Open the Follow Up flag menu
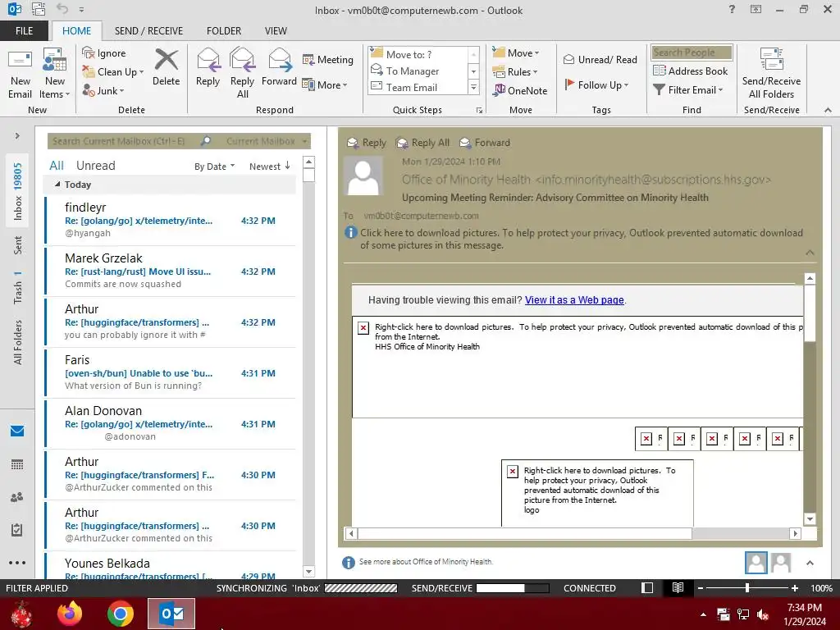 tap(596, 84)
